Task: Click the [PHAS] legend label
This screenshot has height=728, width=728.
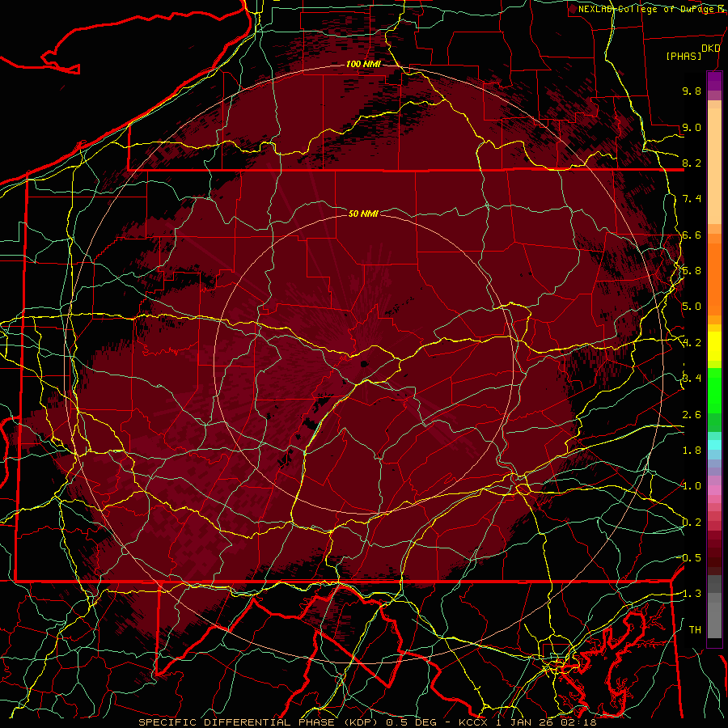Action: [684, 56]
